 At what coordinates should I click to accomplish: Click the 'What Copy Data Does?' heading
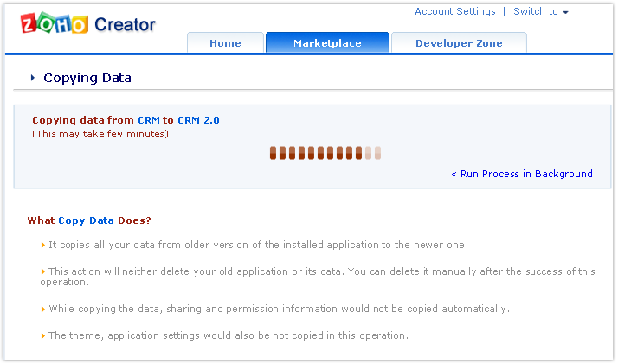click(x=89, y=220)
